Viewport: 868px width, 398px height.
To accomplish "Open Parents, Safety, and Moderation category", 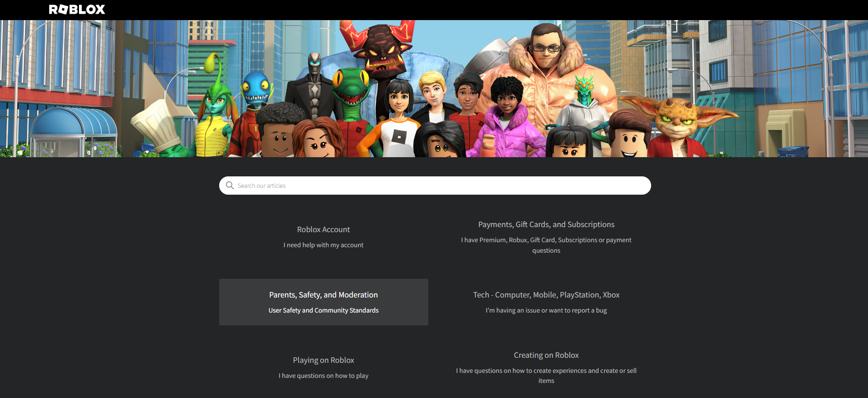I will click(323, 302).
